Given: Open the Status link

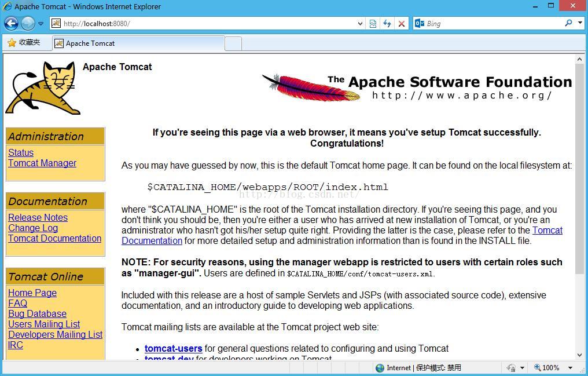Looking at the screenshot, I should tap(21, 153).
